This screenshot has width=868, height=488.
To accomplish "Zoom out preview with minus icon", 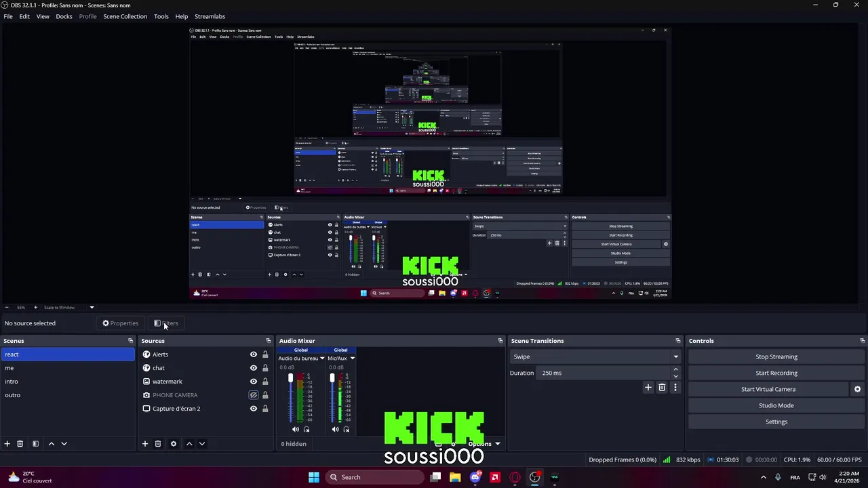I will 6,308.
